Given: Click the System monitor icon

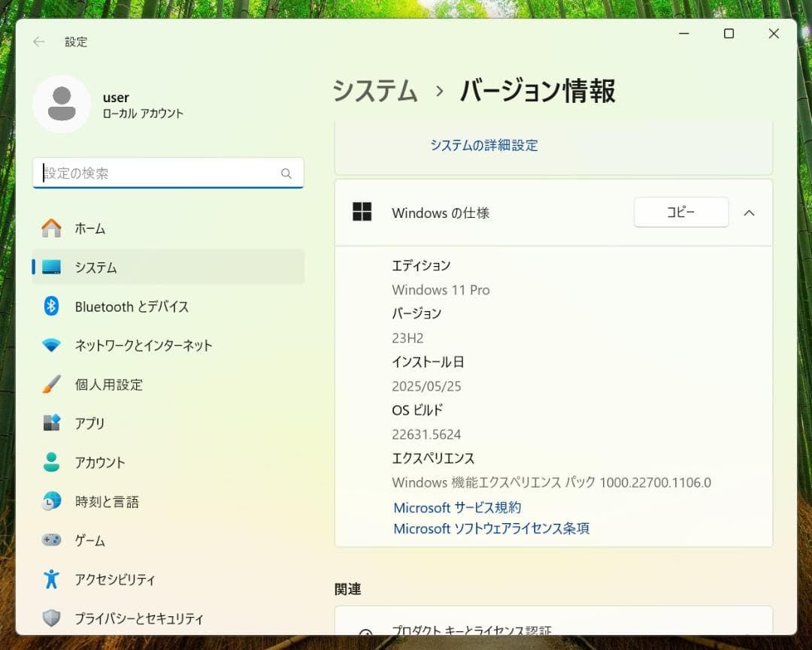Looking at the screenshot, I should point(51,267).
